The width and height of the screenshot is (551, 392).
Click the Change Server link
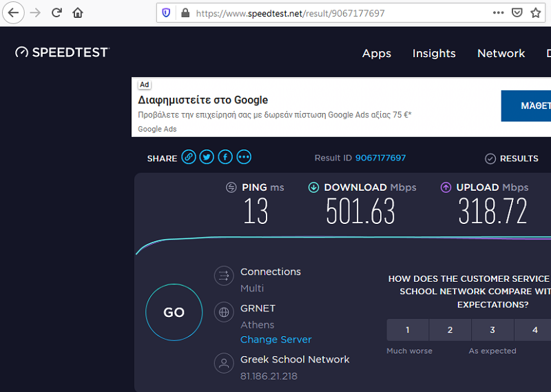click(275, 340)
